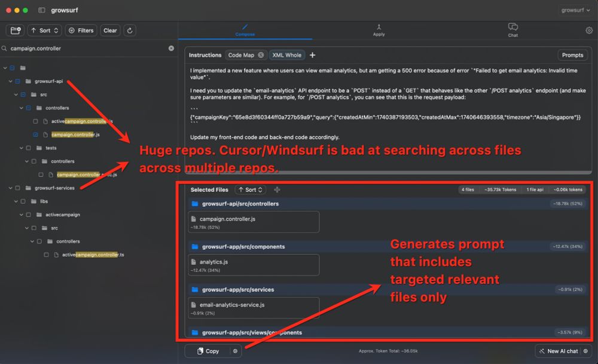Toggle the sidebar panel icon beside growsurf title
The image size is (598, 364).
pos(42,10)
